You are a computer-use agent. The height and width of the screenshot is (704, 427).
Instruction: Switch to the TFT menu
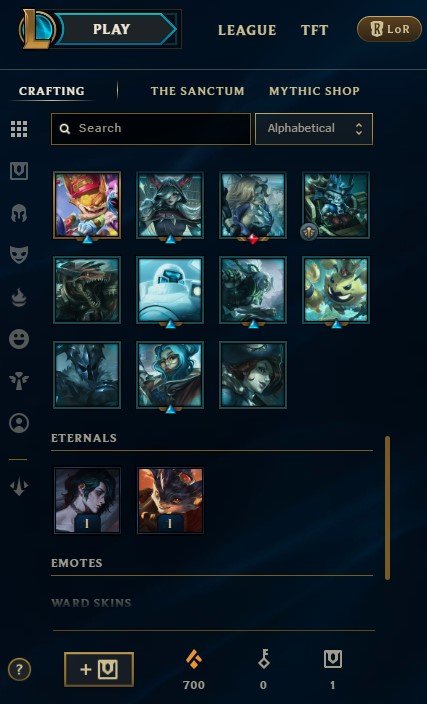point(314,30)
